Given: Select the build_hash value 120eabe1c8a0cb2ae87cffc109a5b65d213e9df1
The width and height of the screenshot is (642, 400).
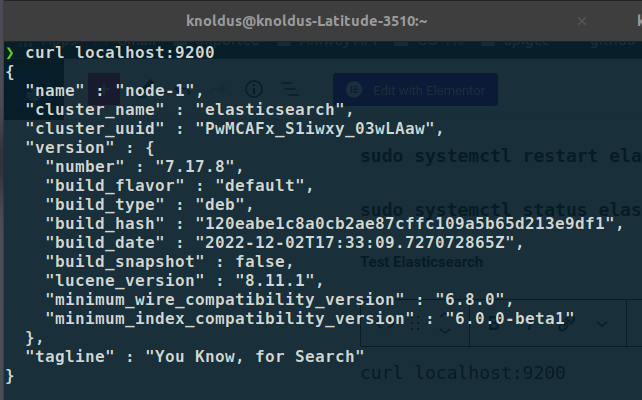Looking at the screenshot, I should click(x=405, y=224).
